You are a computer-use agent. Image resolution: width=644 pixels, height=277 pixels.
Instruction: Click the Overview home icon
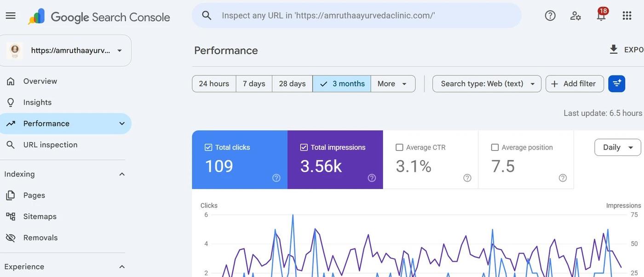pos(11,81)
